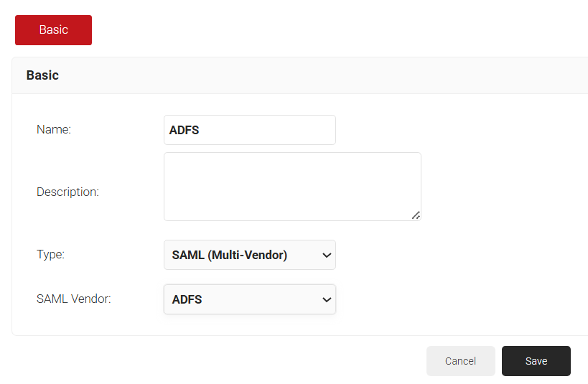The image size is (588, 384).
Task: Click the Basic section header title
Action: [42, 75]
